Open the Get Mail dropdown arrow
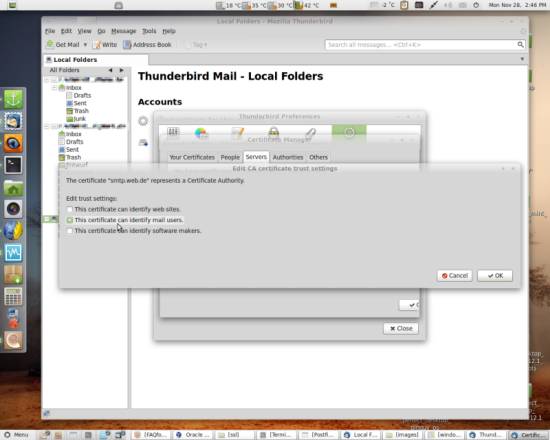The image size is (550, 440). [x=85, y=45]
